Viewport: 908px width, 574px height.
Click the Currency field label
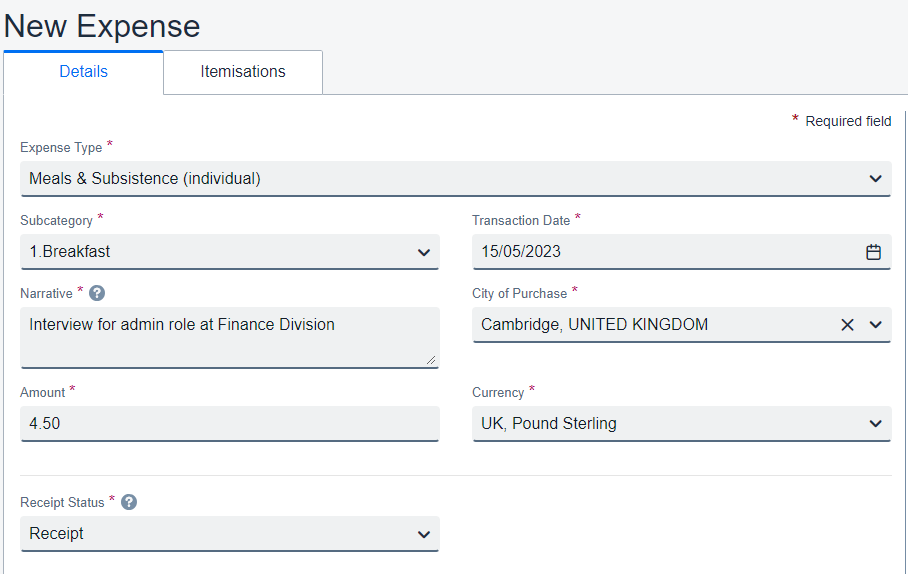[497, 393]
